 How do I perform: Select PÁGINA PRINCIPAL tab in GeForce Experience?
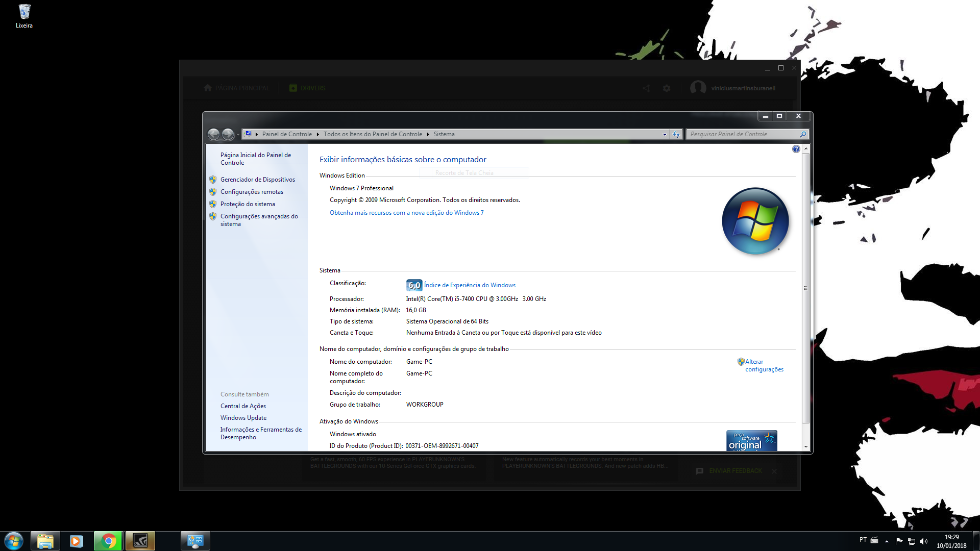click(236, 88)
